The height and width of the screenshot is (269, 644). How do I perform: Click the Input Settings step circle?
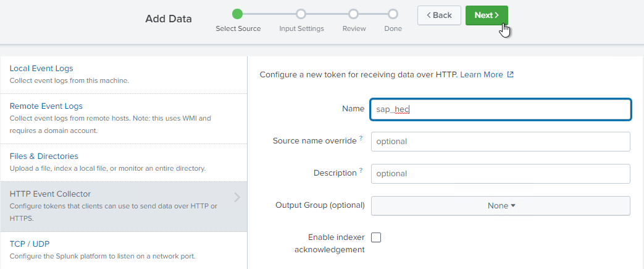(x=301, y=14)
